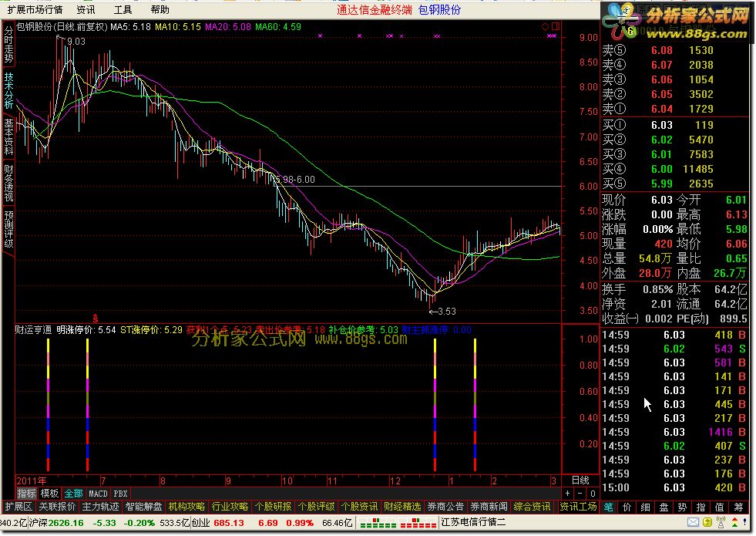Open the 资讯工场 tab
This screenshot has height=536, width=756.
[578, 507]
